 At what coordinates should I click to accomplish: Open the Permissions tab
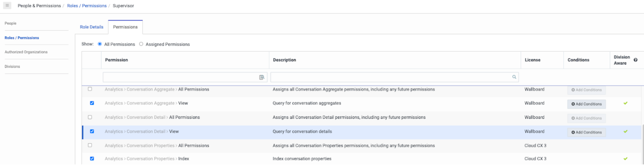pyautogui.click(x=125, y=27)
